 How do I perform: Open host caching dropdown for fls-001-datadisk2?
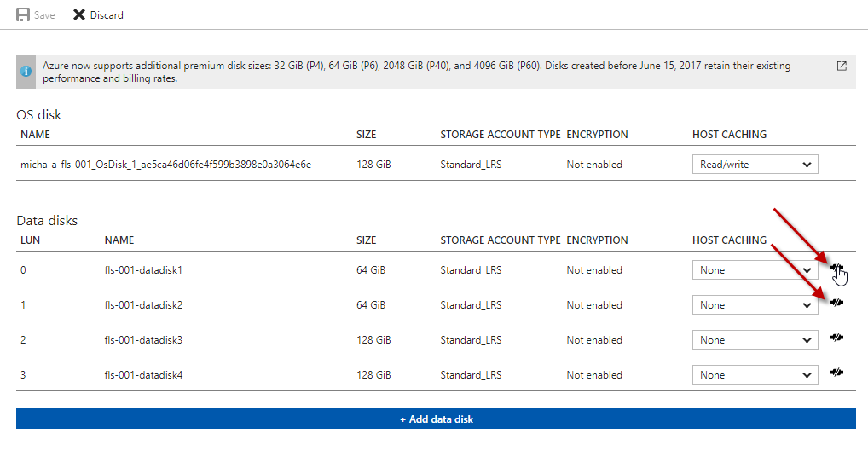coord(755,305)
